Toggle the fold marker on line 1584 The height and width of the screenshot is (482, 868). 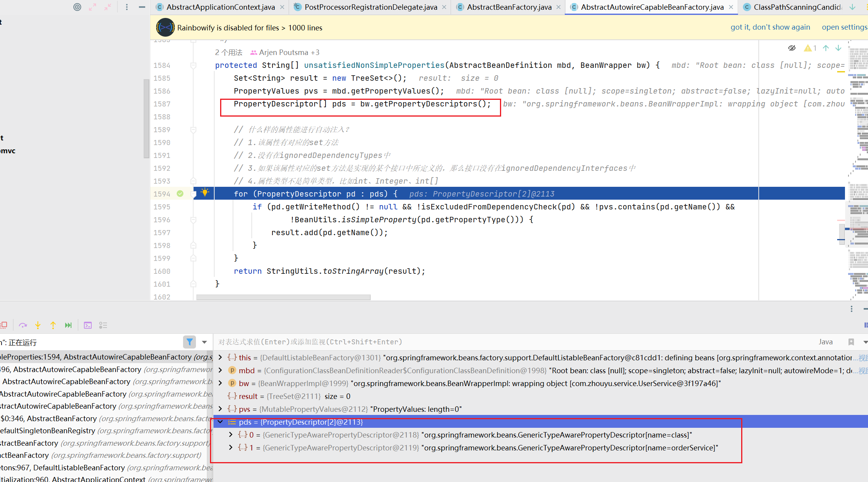(193, 65)
